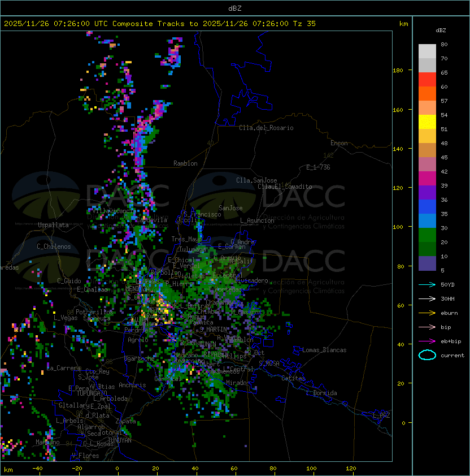
Task: Pick the light gray 70-80 dBZ swatch
Action: pos(427,51)
